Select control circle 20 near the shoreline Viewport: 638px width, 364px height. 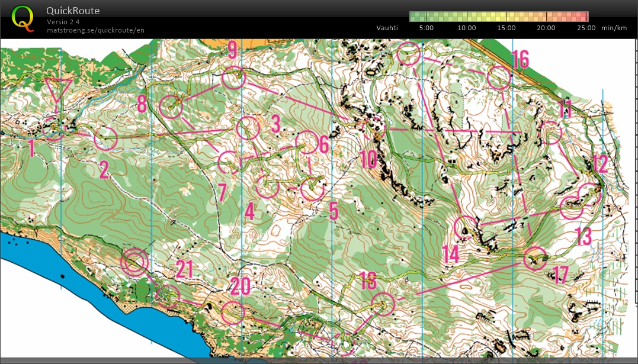(x=232, y=313)
